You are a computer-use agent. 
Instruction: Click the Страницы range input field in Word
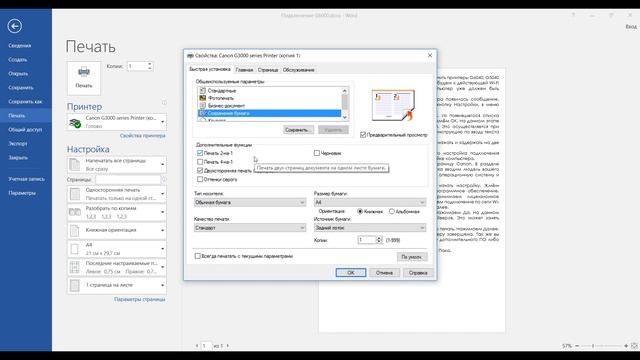point(128,180)
